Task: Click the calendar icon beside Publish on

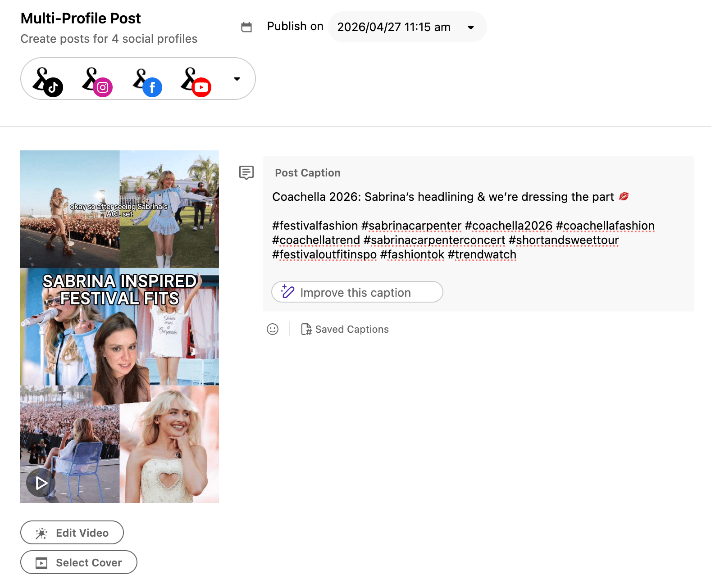Action: tap(246, 27)
